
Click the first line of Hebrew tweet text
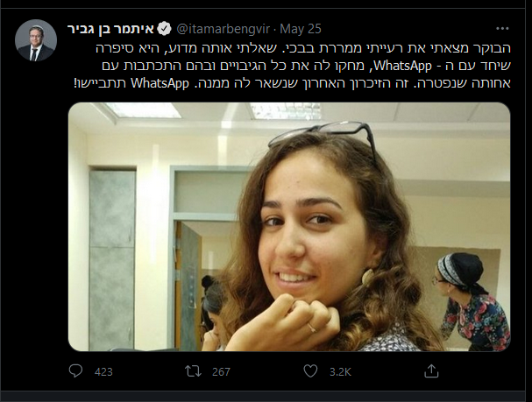[303, 48]
